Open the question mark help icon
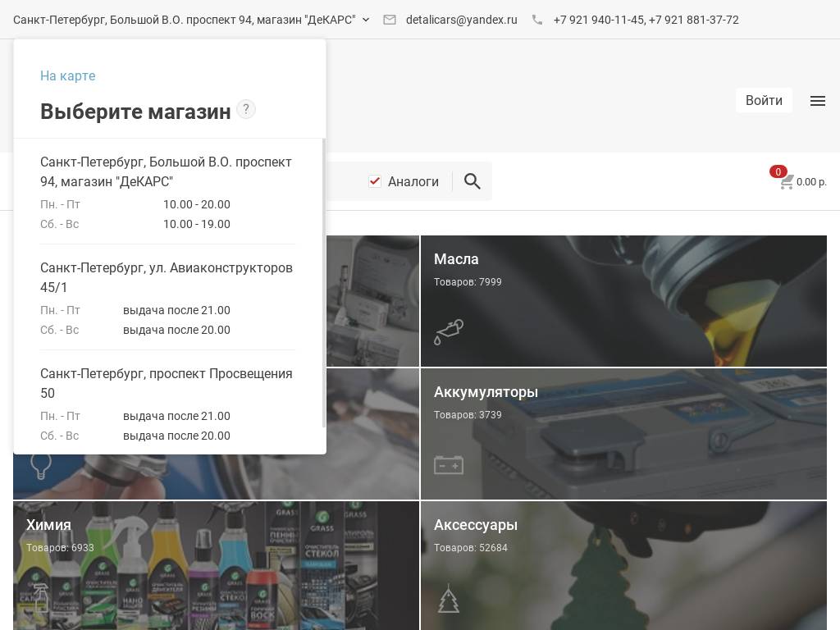Screen dimensions: 840x630 coord(246,109)
